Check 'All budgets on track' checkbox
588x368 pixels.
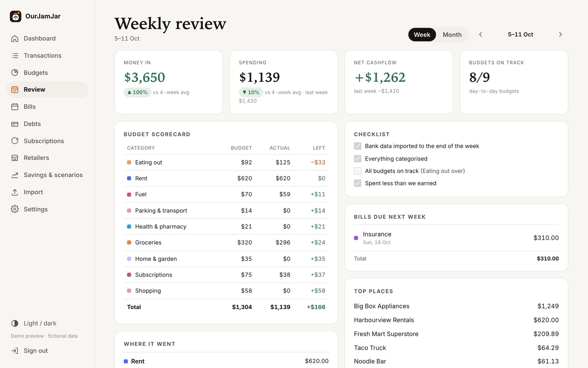358,171
